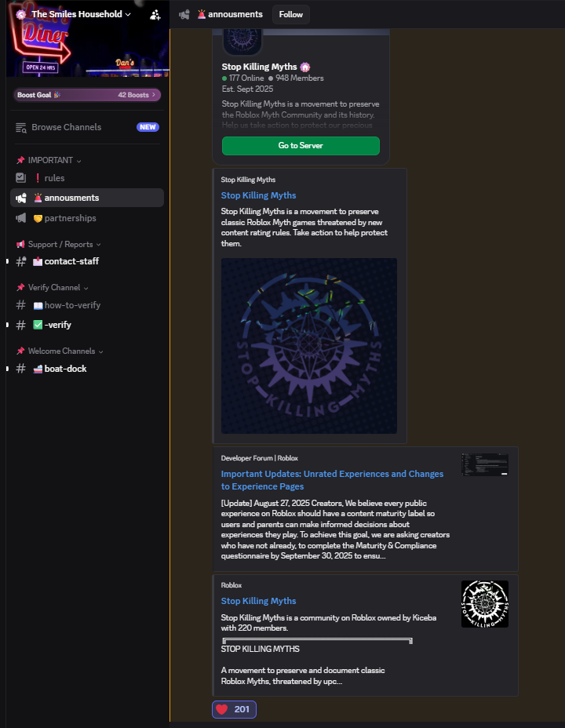The image size is (565, 728).
Task: Open the boat-dock channel
Action: pyautogui.click(x=87, y=369)
